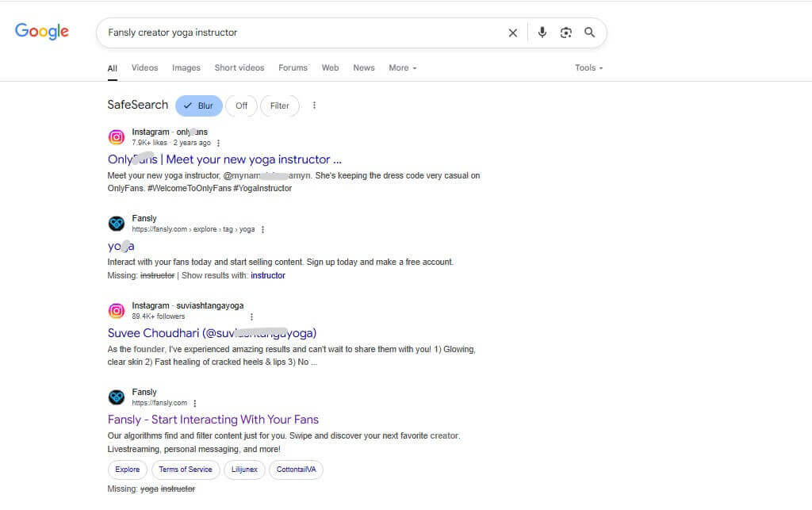Screen dimensions: 812x510
Task: Switch to the Forums tab
Action: 293,68
